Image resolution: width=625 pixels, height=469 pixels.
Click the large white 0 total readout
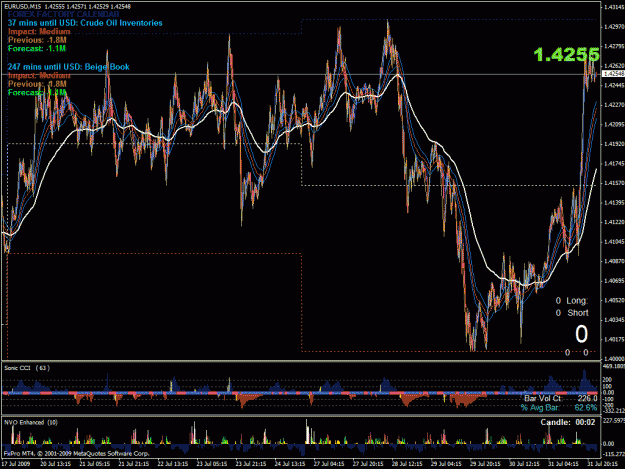581,334
